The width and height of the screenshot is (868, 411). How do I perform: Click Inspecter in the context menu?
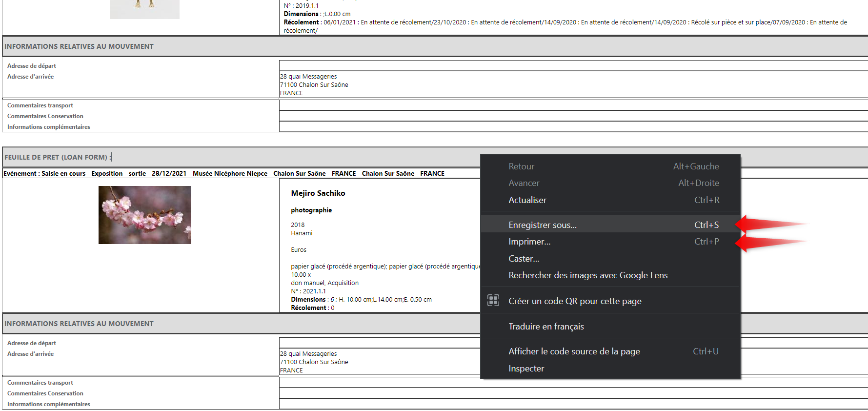526,369
